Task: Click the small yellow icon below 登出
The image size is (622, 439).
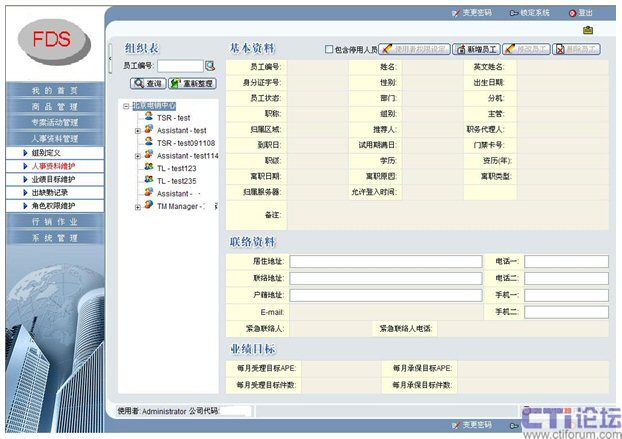Action: (588, 30)
